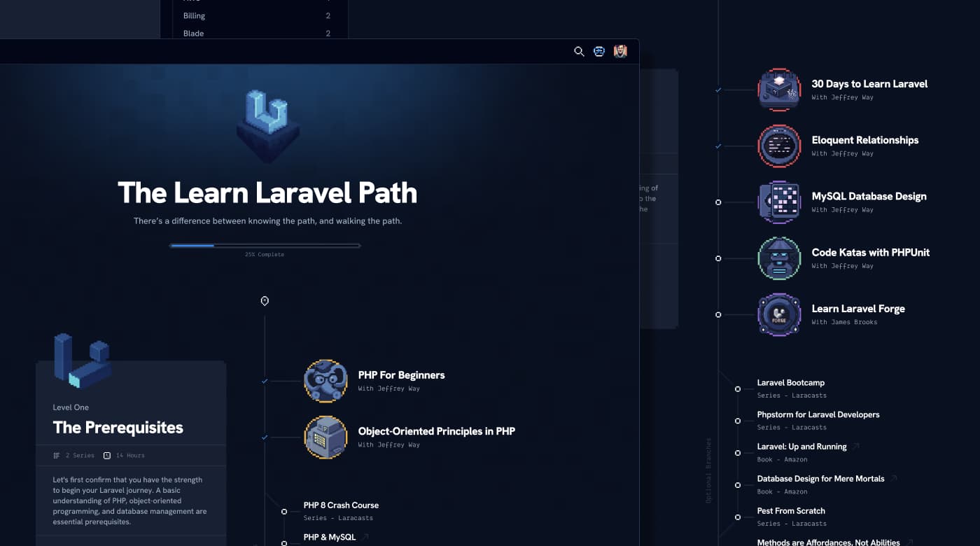Open the Learn Laravel Forge course icon
The height and width of the screenshot is (546, 980).
coord(779,315)
